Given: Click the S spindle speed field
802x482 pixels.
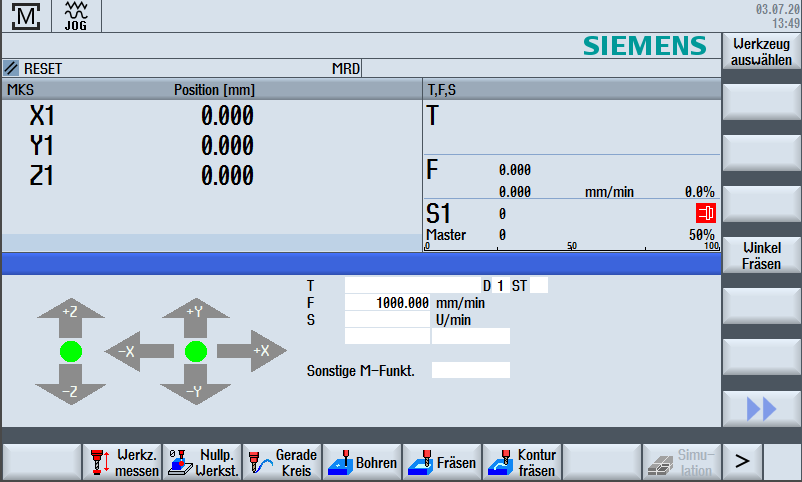Looking at the screenshot, I should [x=388, y=320].
